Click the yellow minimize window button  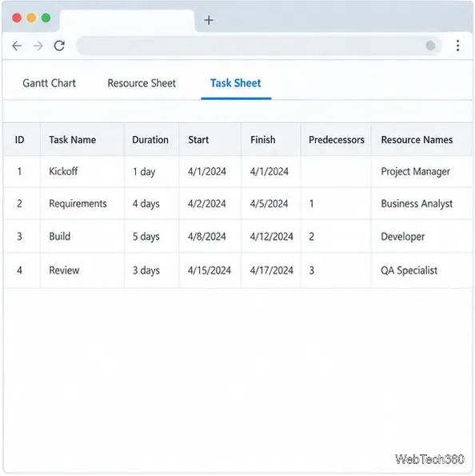(31, 18)
